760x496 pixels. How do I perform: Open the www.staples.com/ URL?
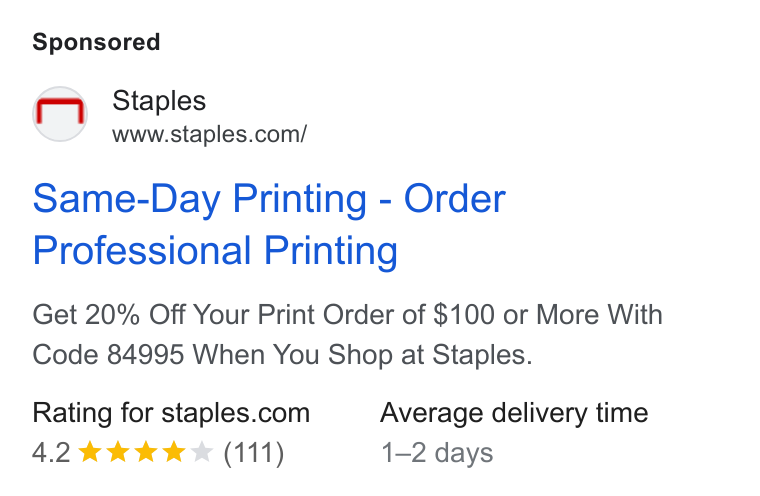209,135
